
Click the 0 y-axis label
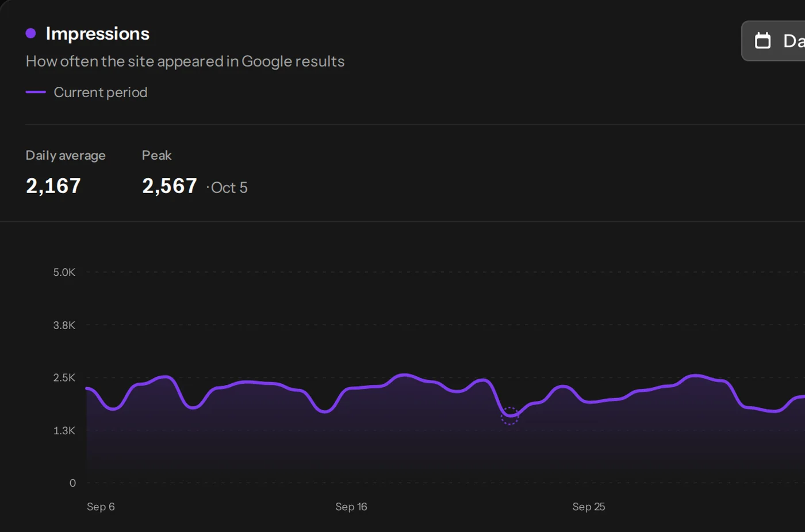(x=72, y=483)
